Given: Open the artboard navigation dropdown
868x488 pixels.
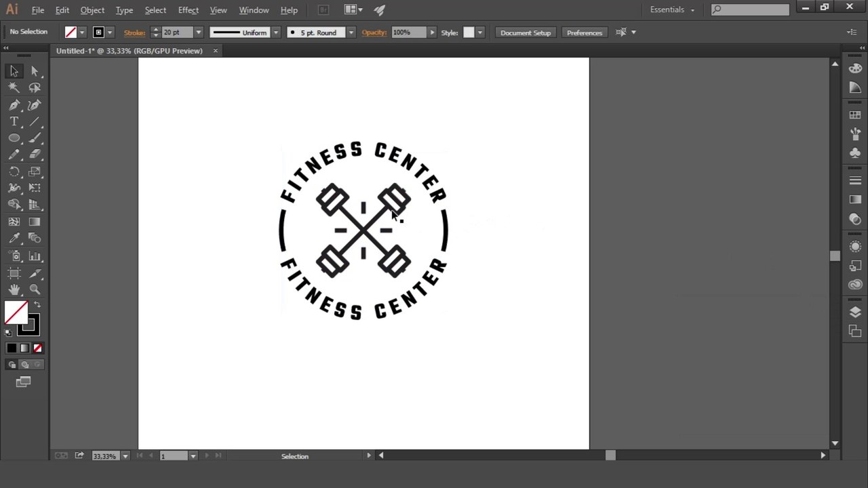Looking at the screenshot, I should [x=193, y=456].
